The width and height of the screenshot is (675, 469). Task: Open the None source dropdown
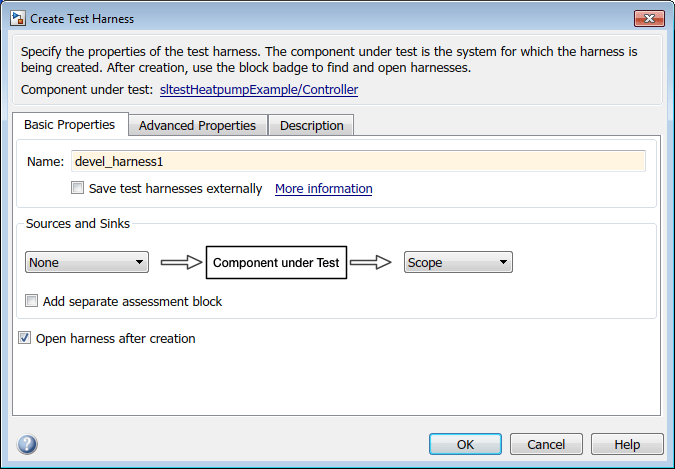[87, 263]
